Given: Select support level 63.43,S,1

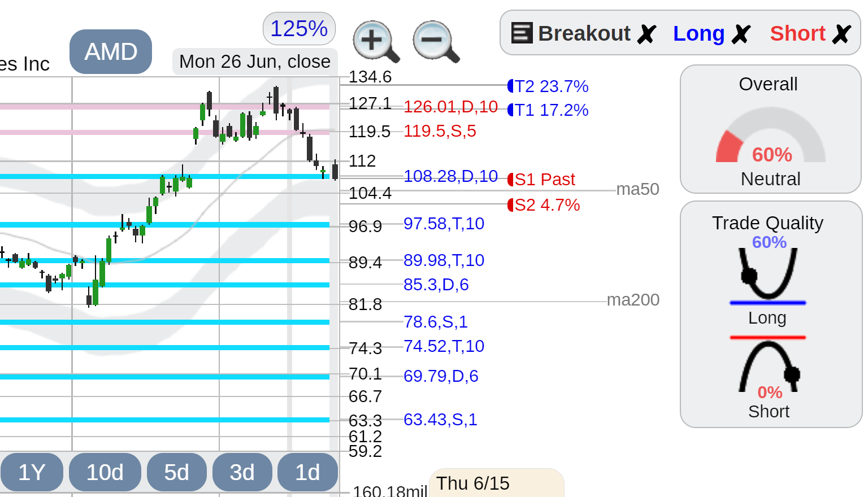Looking at the screenshot, I should 440,420.
